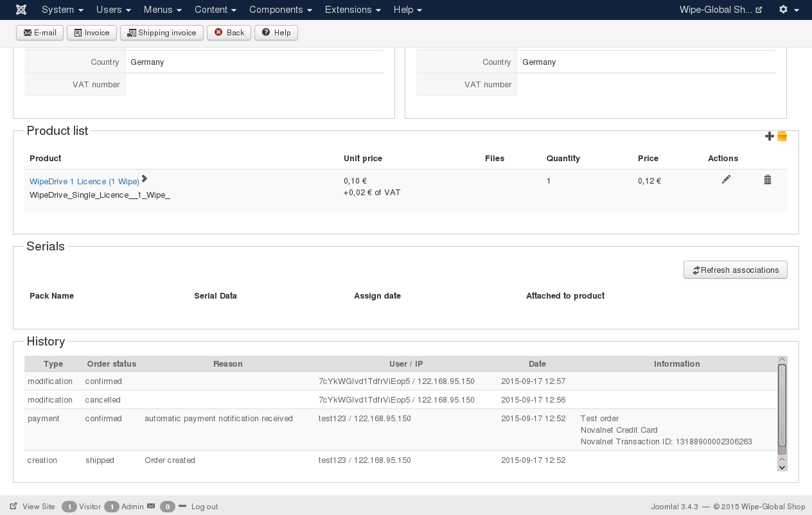Click the orange add bundle icon
The height and width of the screenshot is (515, 812).
(x=782, y=136)
